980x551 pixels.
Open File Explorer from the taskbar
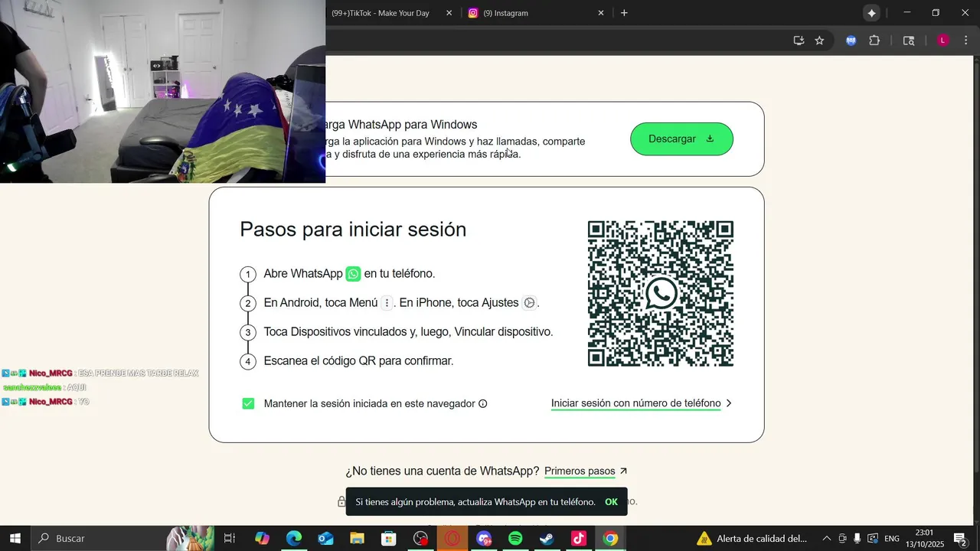357,539
